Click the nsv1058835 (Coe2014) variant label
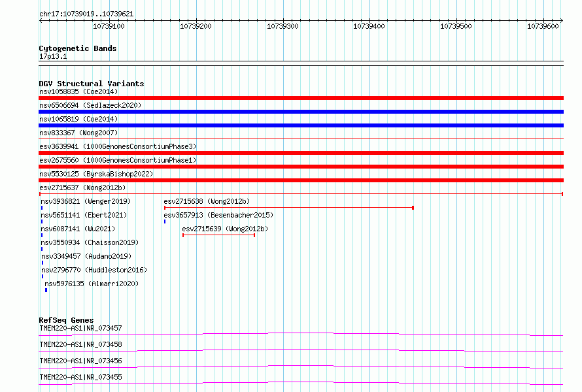This screenshot has width=582, height=392. (78, 91)
